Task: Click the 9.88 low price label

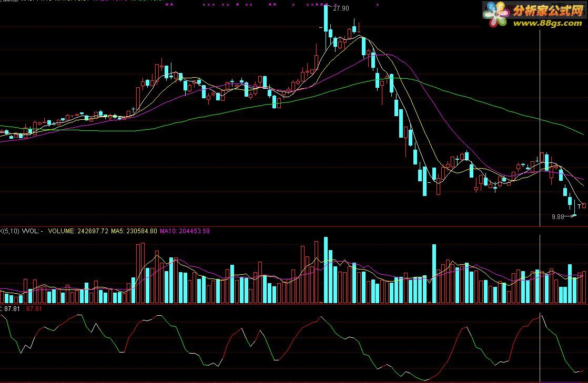Action: 557,216
